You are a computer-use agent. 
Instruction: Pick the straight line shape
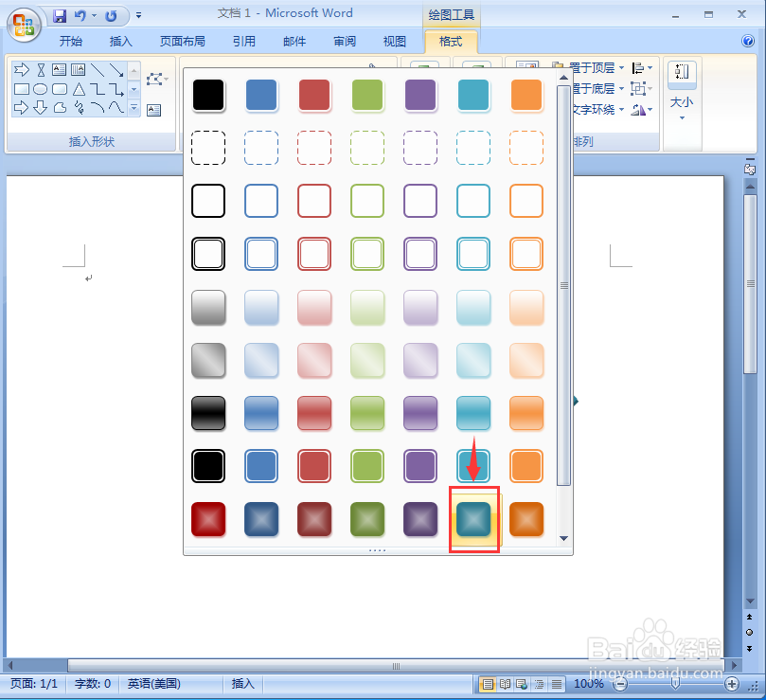[x=98, y=70]
